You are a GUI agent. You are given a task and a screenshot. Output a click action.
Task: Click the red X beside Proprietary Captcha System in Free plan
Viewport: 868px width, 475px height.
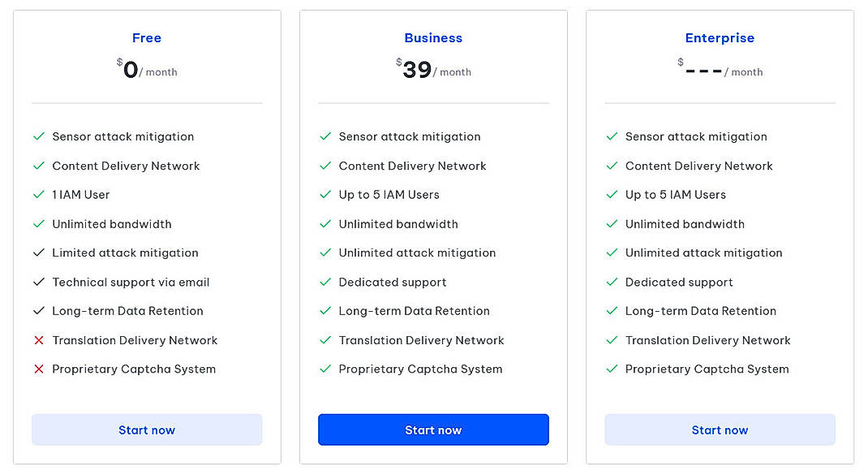click(39, 369)
